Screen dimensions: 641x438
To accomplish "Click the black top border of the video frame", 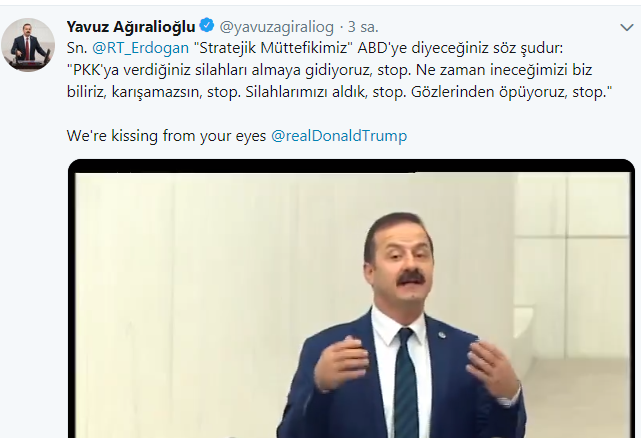I will pyautogui.click(x=352, y=166).
